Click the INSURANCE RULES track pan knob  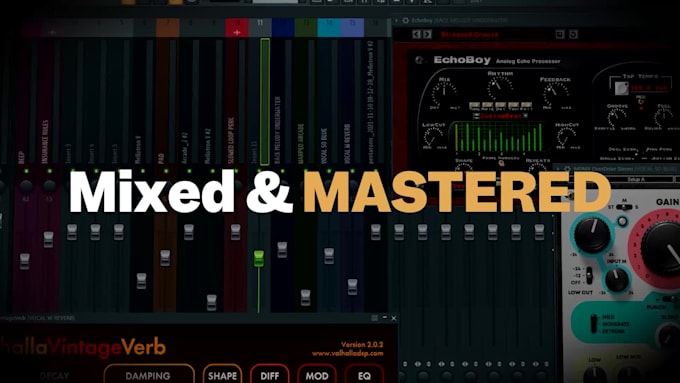point(49,187)
